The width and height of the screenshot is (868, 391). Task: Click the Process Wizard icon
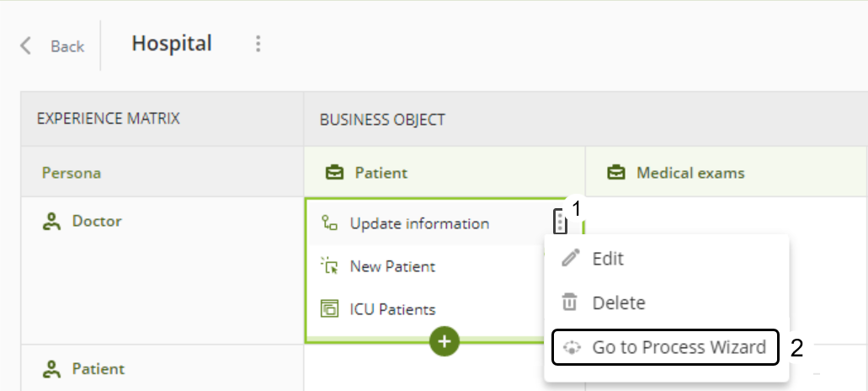click(x=572, y=347)
